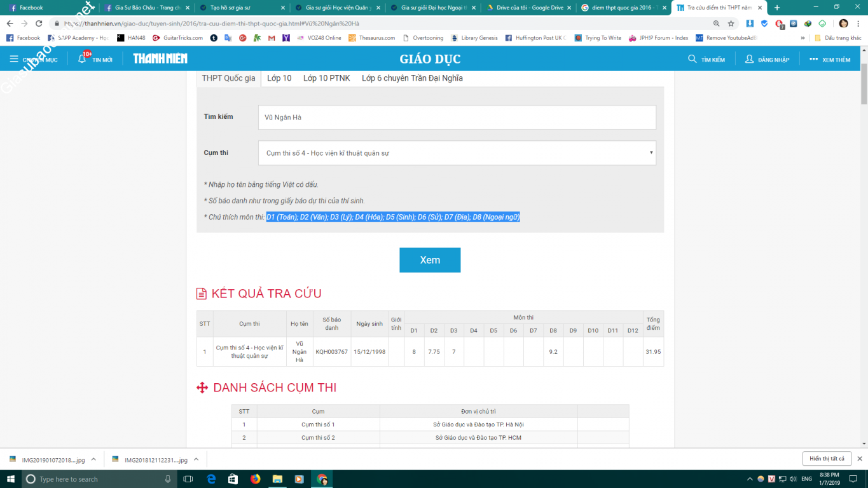Click the Tìm kiếm name input field
The image size is (868, 488).
point(457,118)
